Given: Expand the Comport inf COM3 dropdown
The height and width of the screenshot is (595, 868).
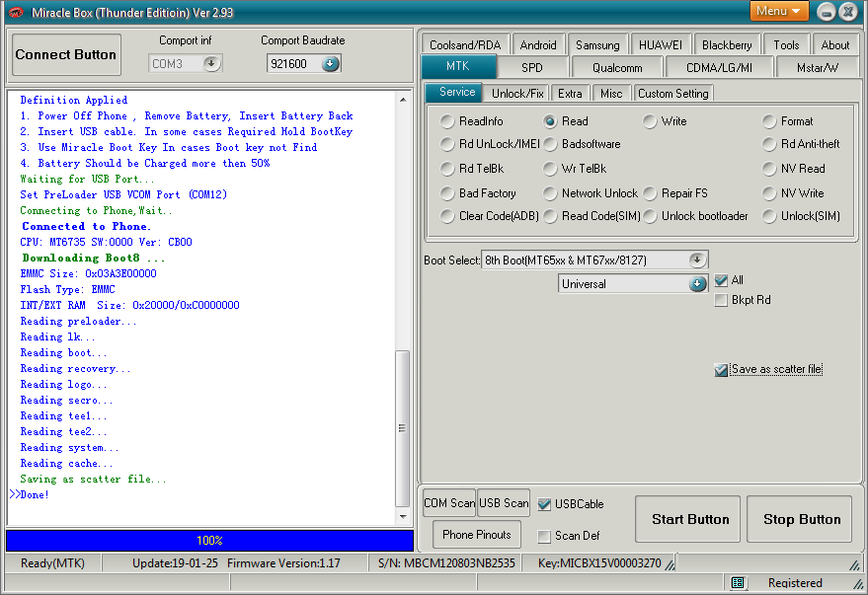Looking at the screenshot, I should coord(211,63).
